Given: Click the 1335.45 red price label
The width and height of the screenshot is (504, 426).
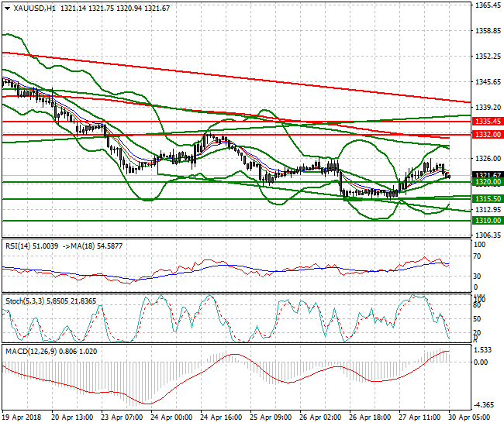Looking at the screenshot, I should click(488, 122).
